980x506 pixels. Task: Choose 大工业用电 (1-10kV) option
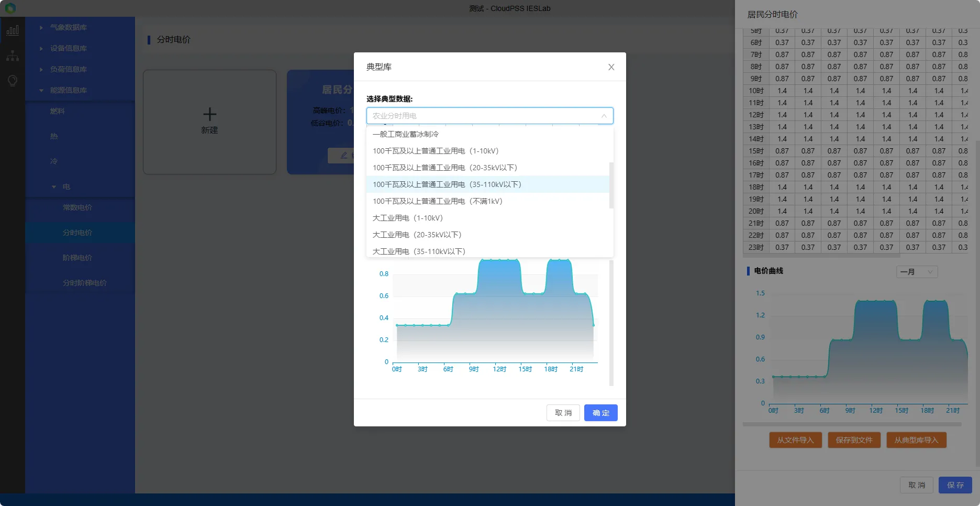488,218
